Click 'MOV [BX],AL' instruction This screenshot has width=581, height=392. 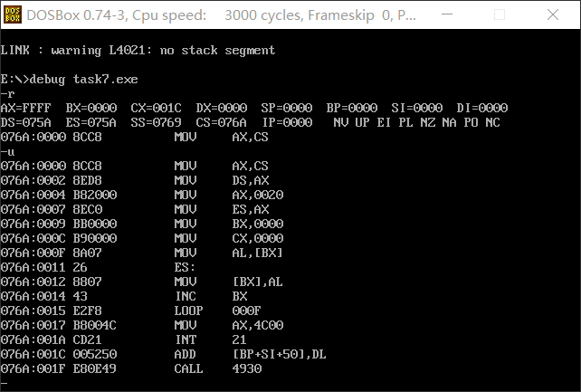point(229,282)
